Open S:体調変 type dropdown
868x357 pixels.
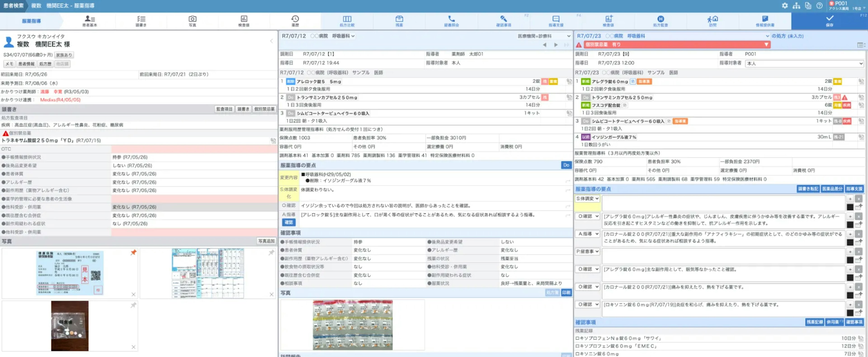pos(587,199)
